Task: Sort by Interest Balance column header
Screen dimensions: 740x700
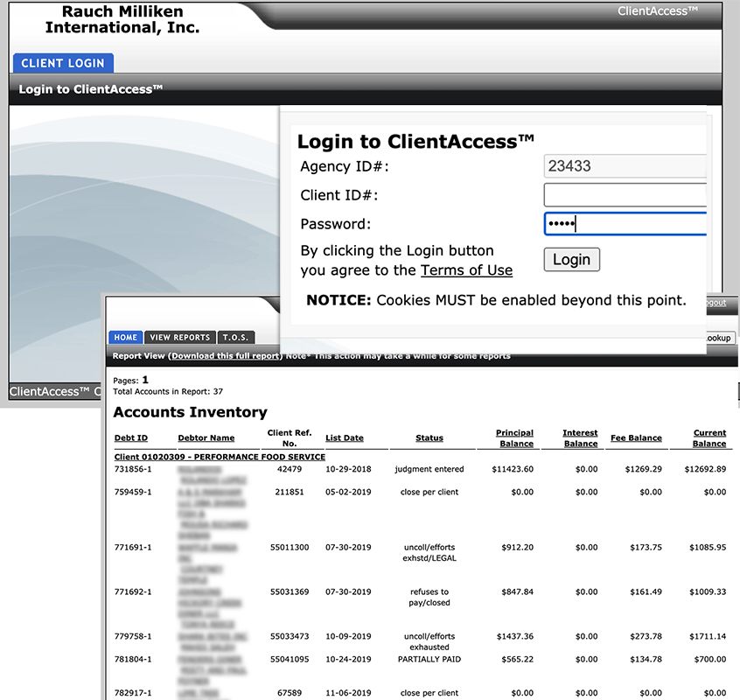Action: (580, 437)
